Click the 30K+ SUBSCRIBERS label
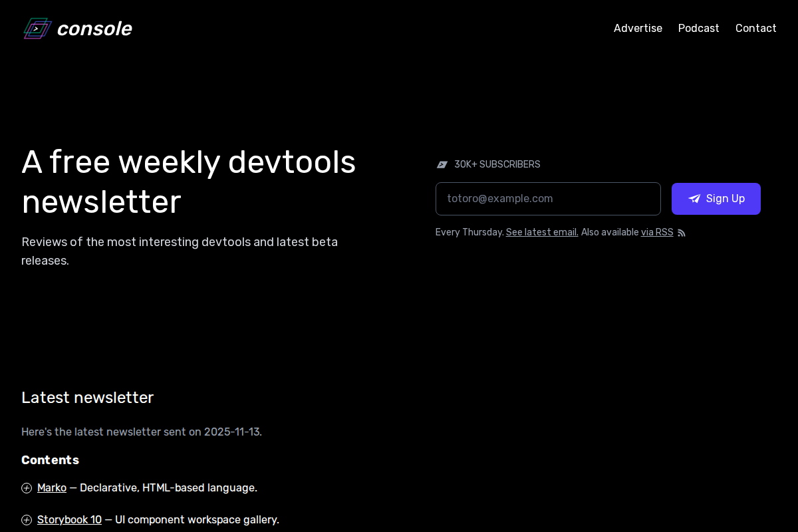This screenshot has height=532, width=798. [x=497, y=164]
